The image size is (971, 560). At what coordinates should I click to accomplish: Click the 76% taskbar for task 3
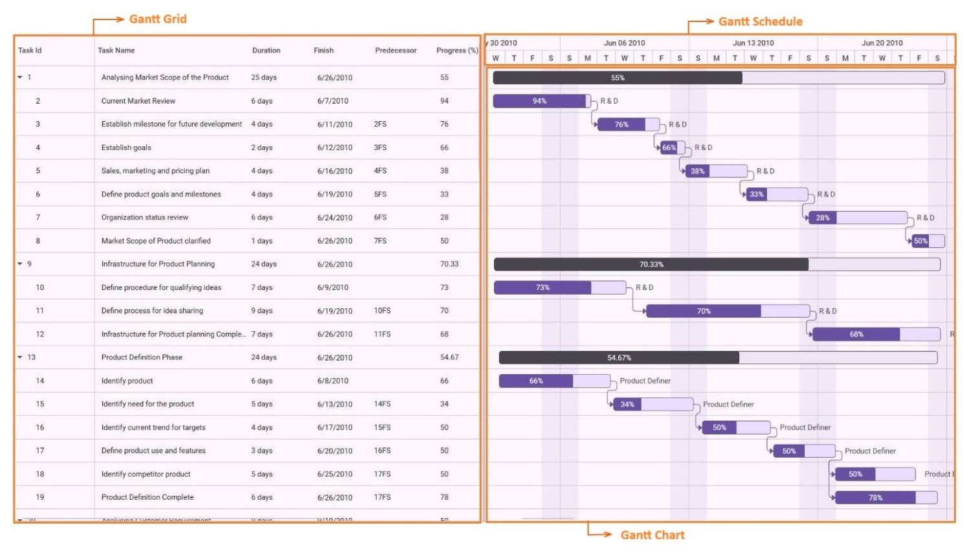click(628, 124)
